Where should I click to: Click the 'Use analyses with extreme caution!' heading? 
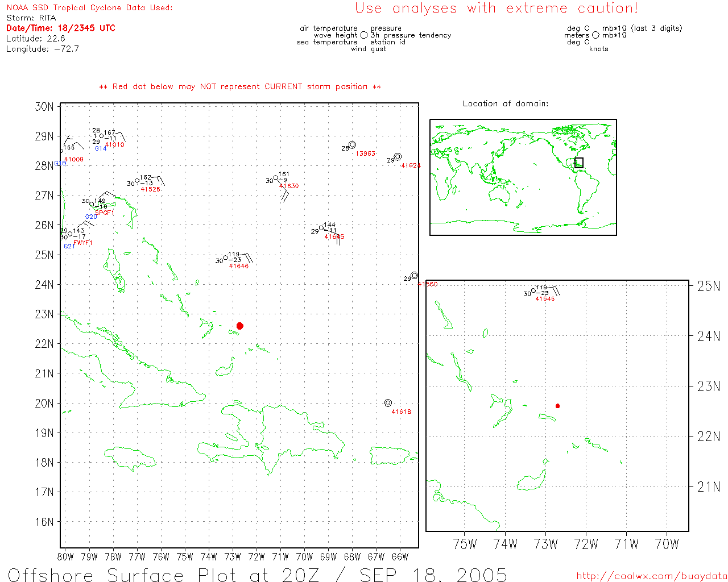(496, 9)
